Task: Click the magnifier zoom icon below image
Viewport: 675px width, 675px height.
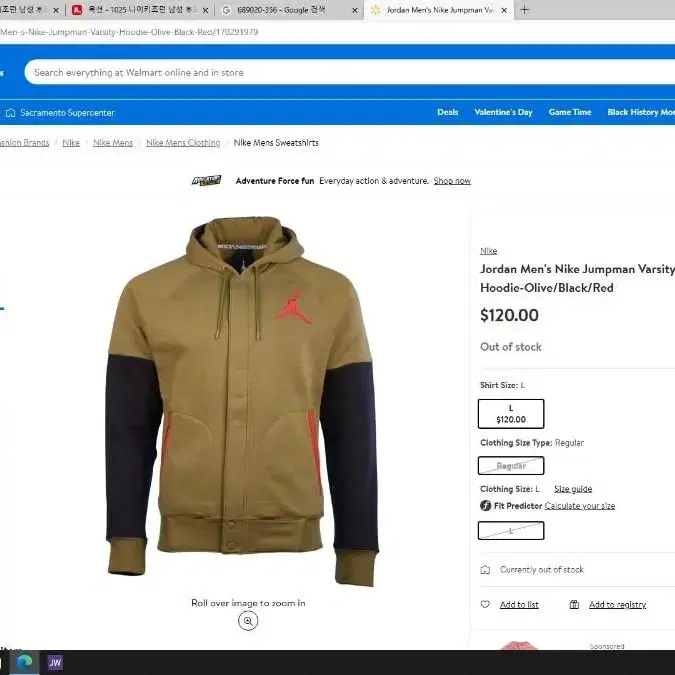Action: point(248,621)
